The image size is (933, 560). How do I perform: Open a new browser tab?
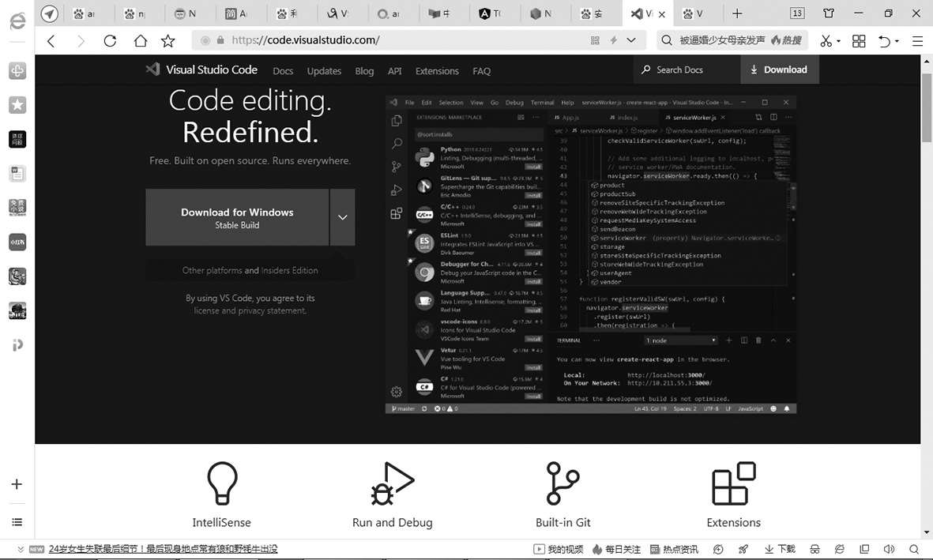point(736,13)
